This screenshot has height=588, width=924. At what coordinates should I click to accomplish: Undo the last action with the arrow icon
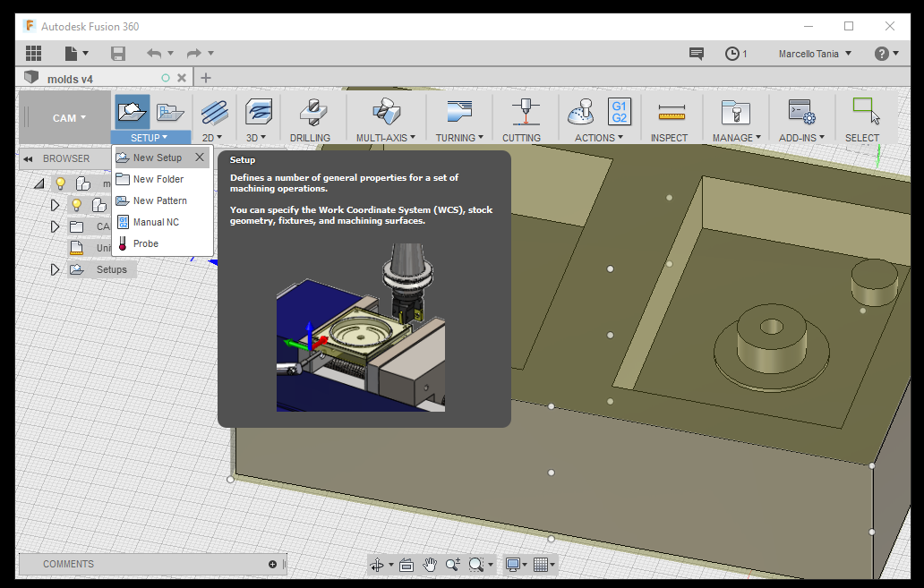tap(154, 54)
